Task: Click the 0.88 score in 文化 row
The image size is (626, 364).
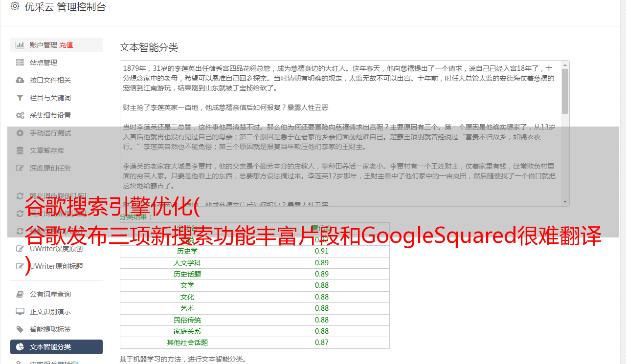Action: [x=322, y=297]
